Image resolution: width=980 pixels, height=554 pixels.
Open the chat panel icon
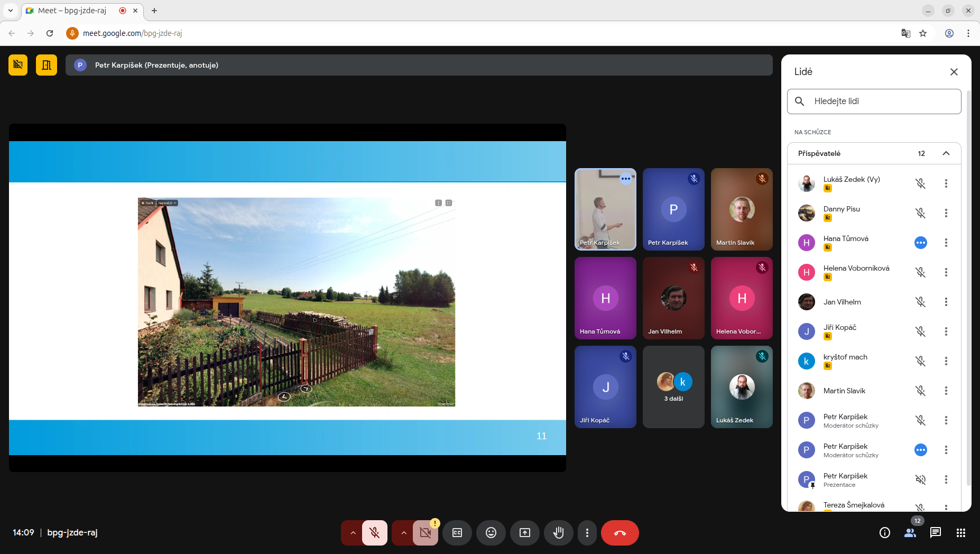click(935, 533)
